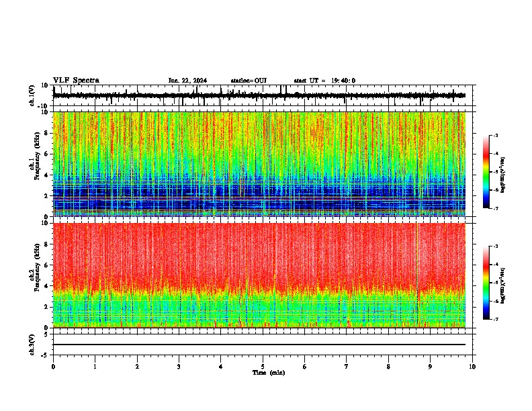Select the date text "Jan. 22, 2024"
Screen dimensions: 532x411
[187, 81]
